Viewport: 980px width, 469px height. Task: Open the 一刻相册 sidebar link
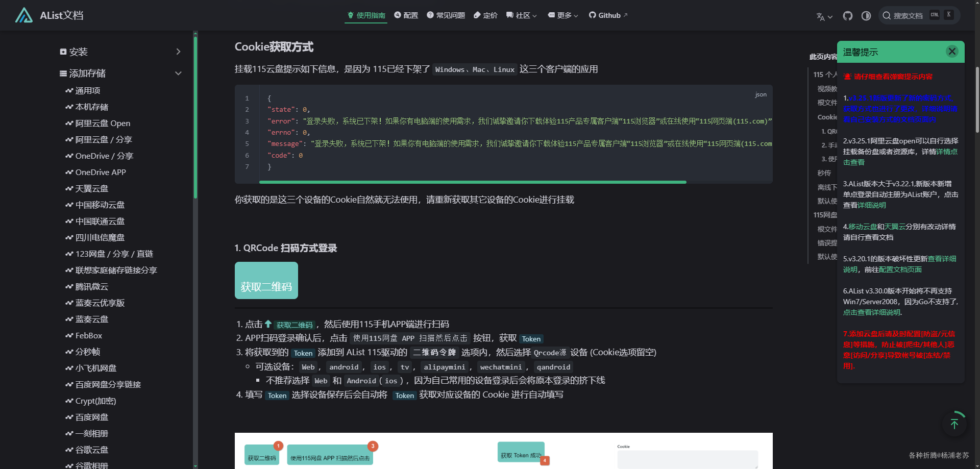tap(92, 434)
